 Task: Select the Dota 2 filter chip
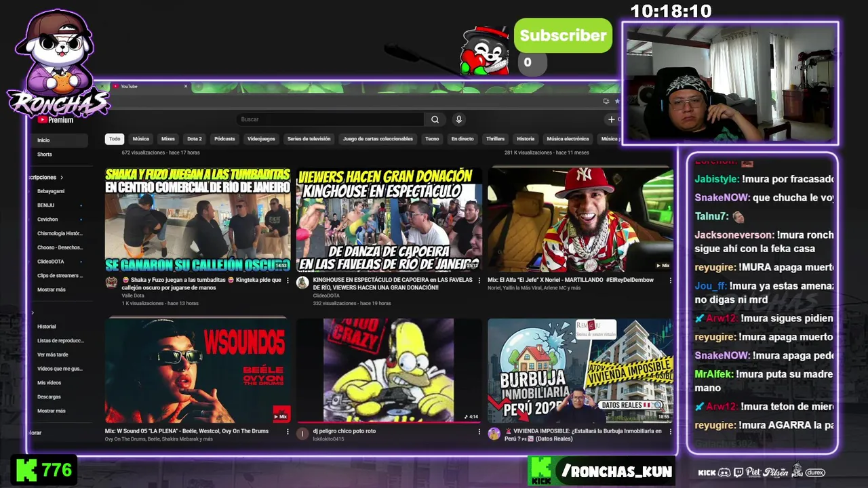tap(195, 139)
